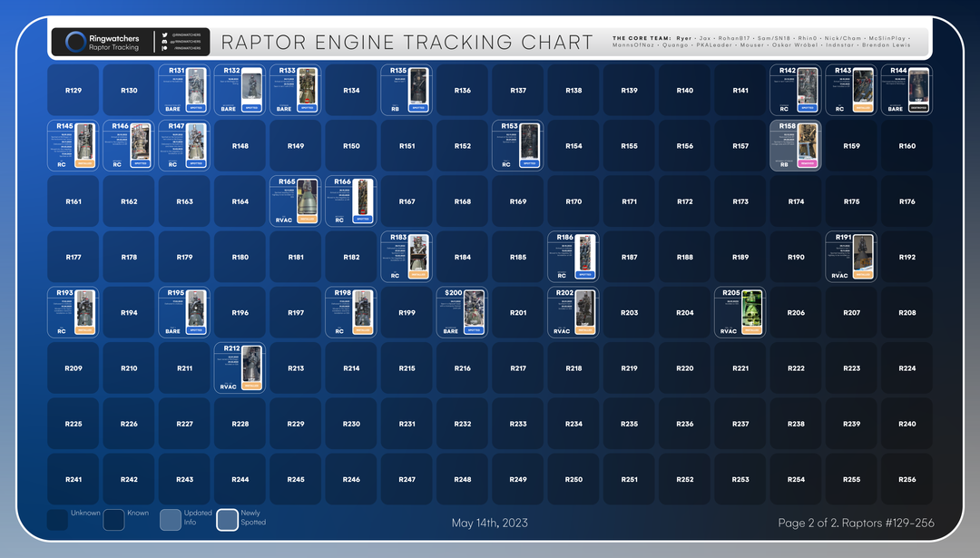Click the Twitter bird icon in header
Viewport: 980px width, 558px height.
click(165, 34)
